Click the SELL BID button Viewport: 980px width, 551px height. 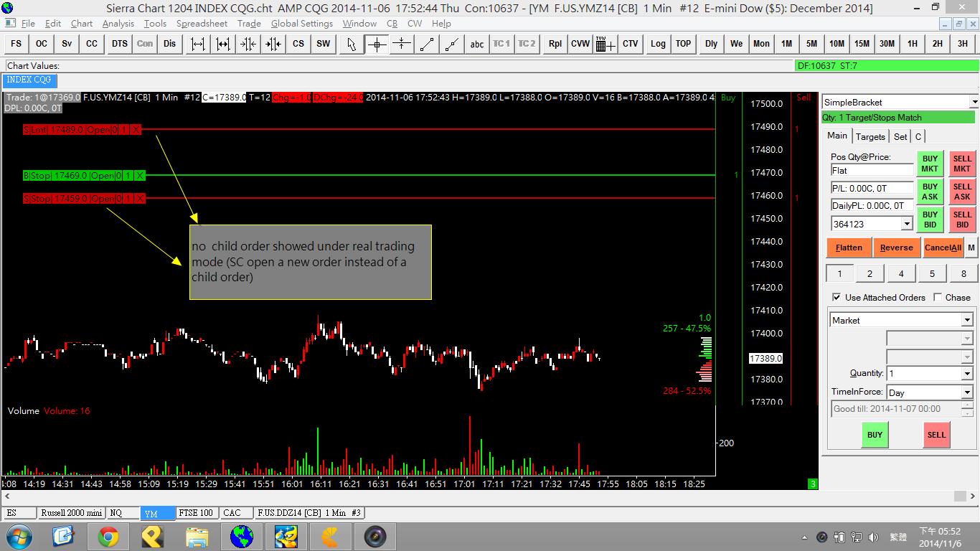tap(962, 220)
